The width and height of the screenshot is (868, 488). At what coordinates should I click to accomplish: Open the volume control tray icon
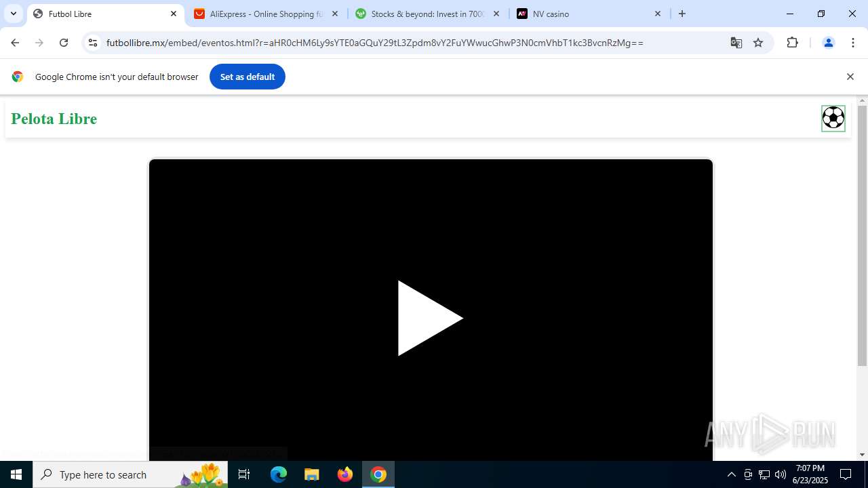tap(781, 474)
